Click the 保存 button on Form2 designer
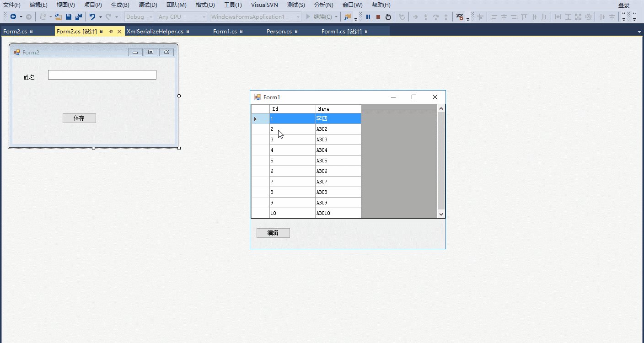Screen dimensions: 644x343 click(79, 118)
